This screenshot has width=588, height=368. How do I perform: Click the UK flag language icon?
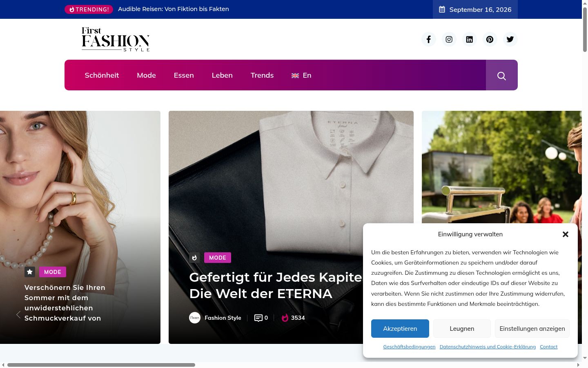click(295, 76)
